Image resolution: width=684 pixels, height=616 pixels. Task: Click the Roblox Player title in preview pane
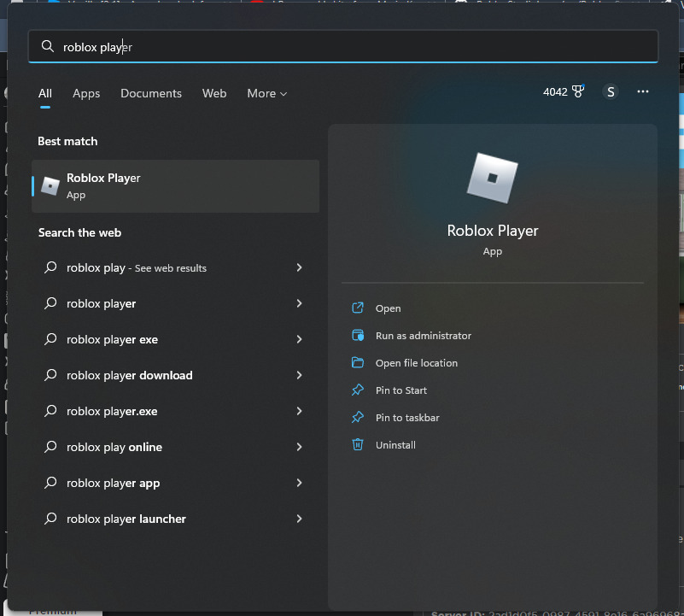click(x=493, y=231)
